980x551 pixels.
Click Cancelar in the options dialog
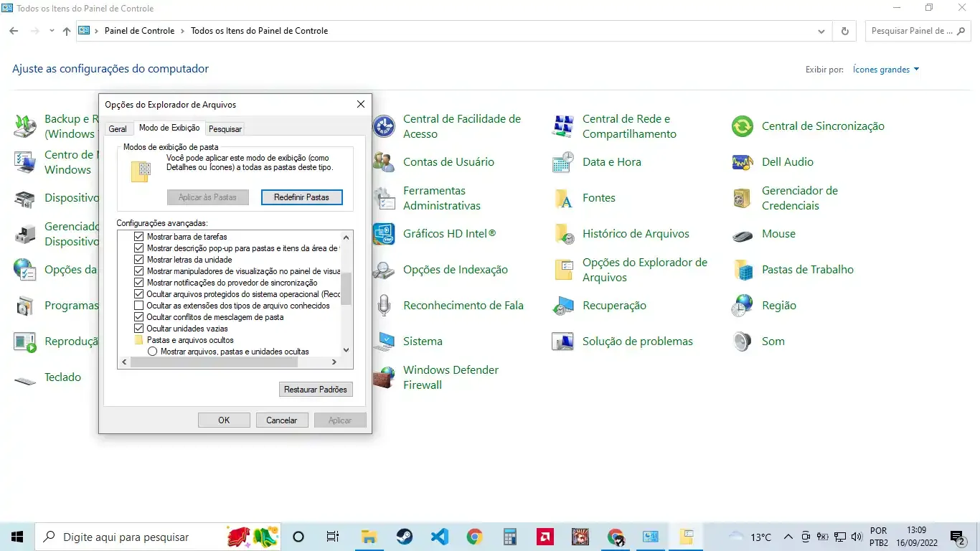[x=282, y=420]
